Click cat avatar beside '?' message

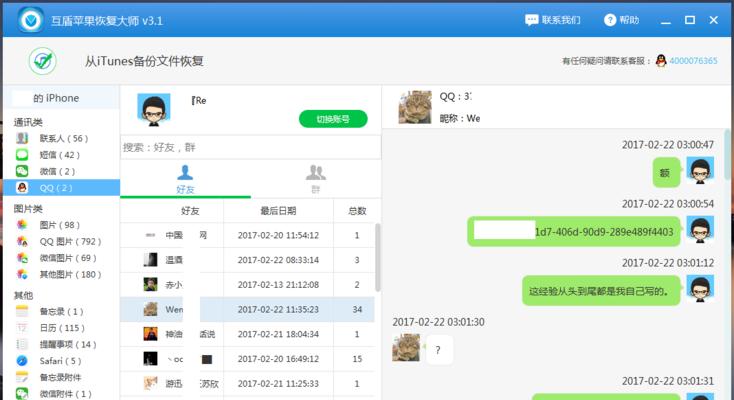(x=406, y=348)
